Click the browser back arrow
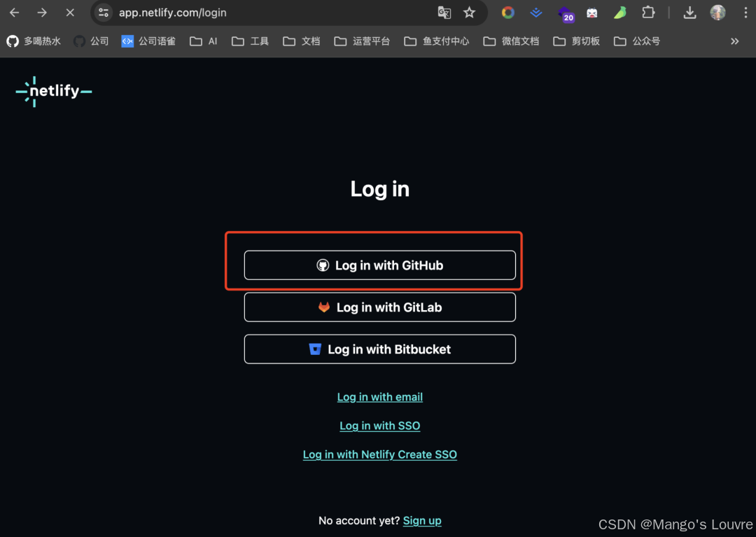This screenshot has height=537, width=756. pos(14,13)
